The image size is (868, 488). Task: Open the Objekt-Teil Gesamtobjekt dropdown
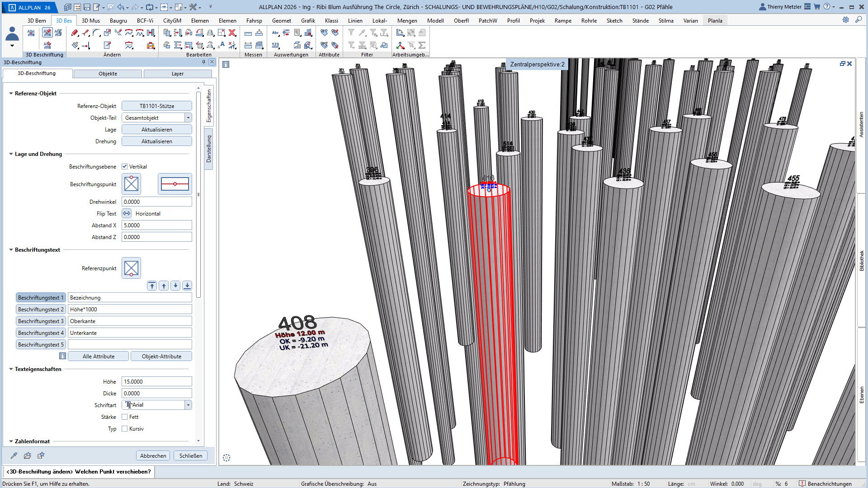[156, 118]
